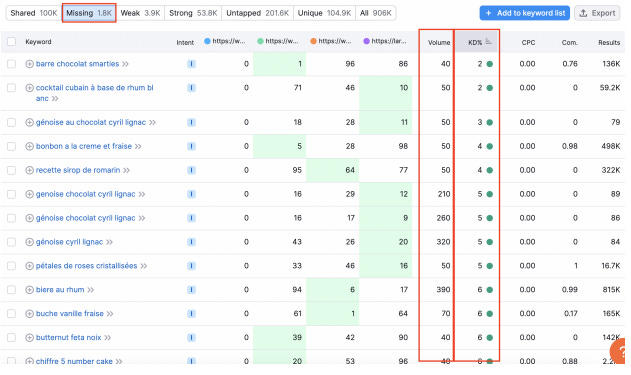This screenshot has width=631, height=375.
Task: Sort by the Volume column header
Action: tap(439, 42)
